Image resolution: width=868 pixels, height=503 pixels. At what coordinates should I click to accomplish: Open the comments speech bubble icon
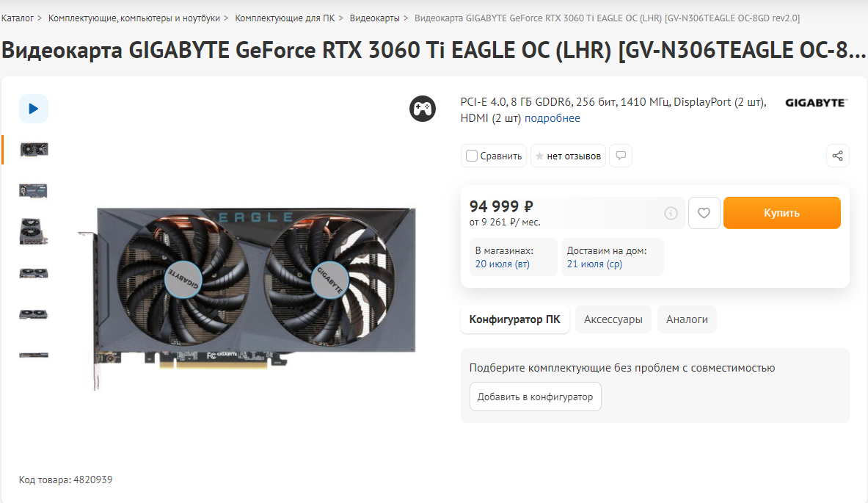tap(621, 156)
